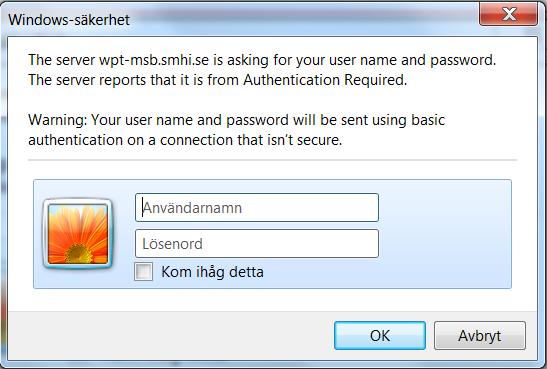Tick the Kom ihåg detta checkbox
The width and height of the screenshot is (547, 369).
(143, 271)
